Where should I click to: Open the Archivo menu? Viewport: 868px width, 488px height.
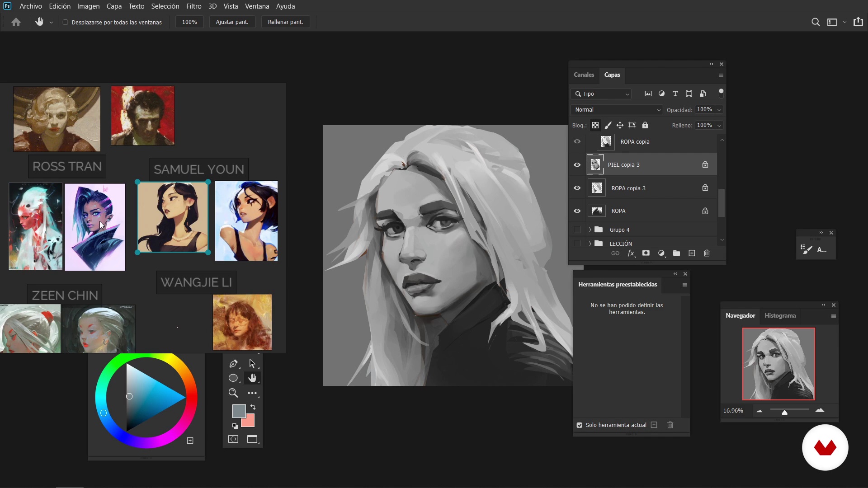(x=31, y=6)
